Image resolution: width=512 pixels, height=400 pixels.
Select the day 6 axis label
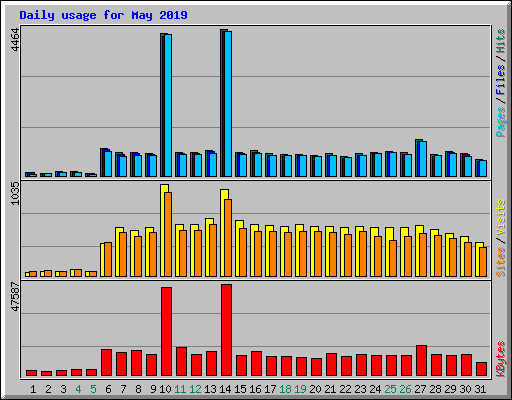[108, 389]
